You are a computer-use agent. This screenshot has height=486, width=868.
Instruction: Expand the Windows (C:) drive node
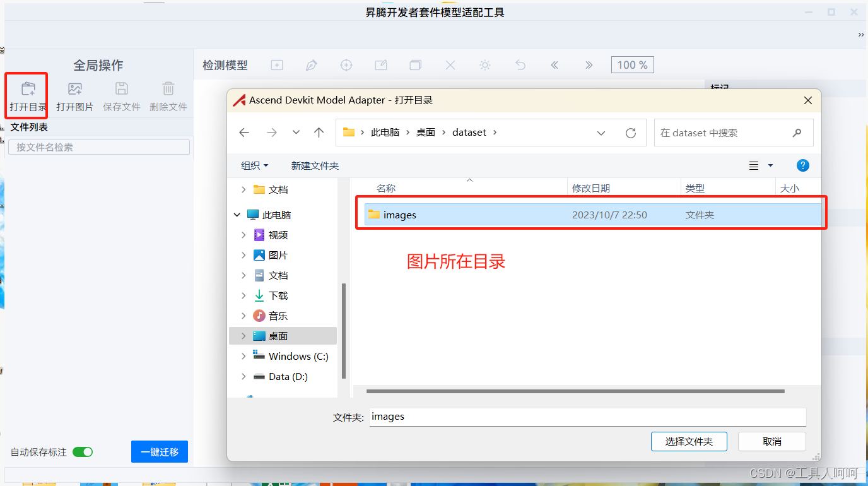[x=243, y=357]
